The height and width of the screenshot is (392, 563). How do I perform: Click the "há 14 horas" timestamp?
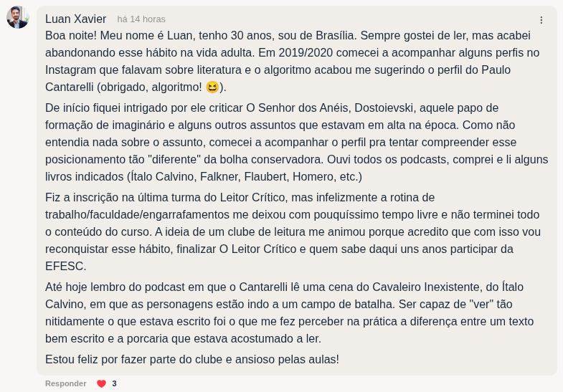(141, 19)
